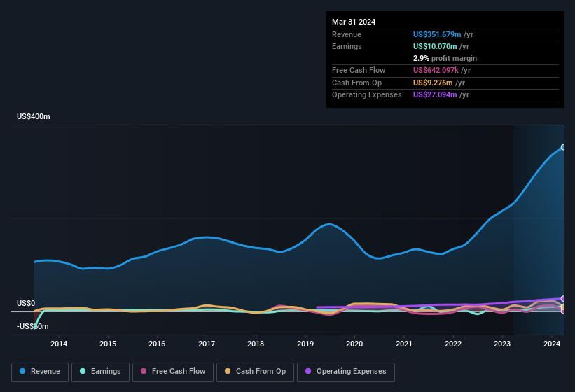Click the purple Operating Expenses endpoint marker

[x=562, y=299]
